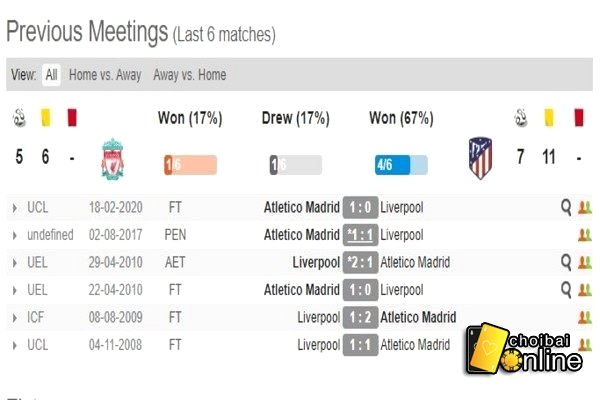Select the All view filter
Image resolution: width=600 pixels, height=400 pixels.
[x=51, y=75]
